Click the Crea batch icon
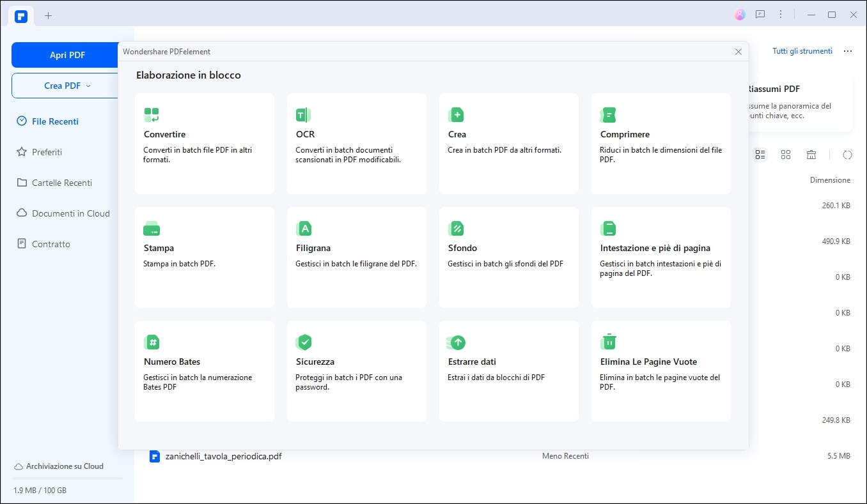 pyautogui.click(x=456, y=115)
